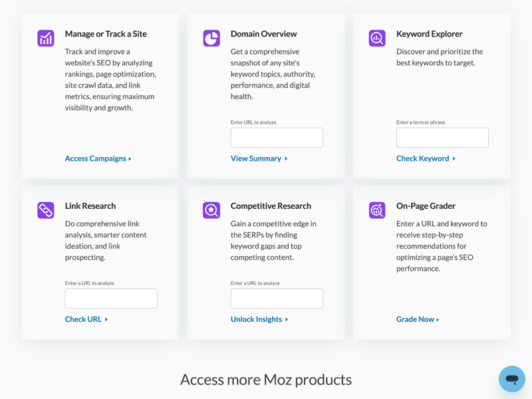Click the On-Page Grader icon
This screenshot has height=399, width=532.
click(x=377, y=210)
